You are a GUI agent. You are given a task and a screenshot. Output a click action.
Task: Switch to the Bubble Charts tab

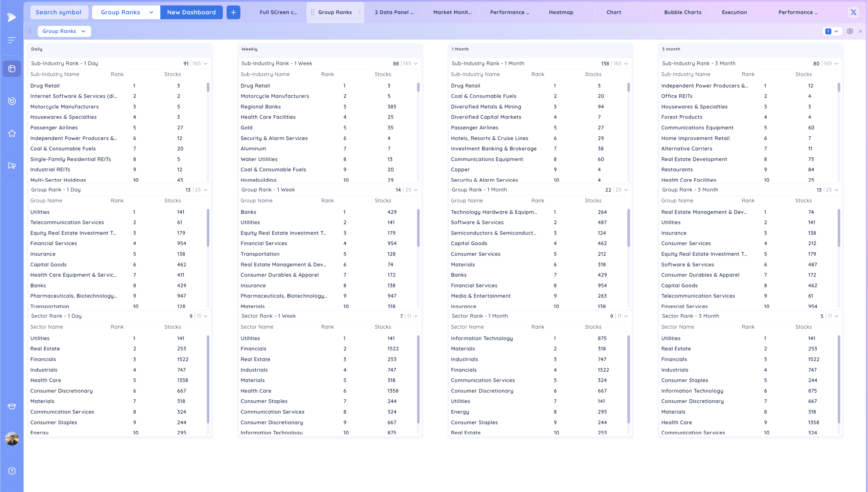tap(683, 12)
